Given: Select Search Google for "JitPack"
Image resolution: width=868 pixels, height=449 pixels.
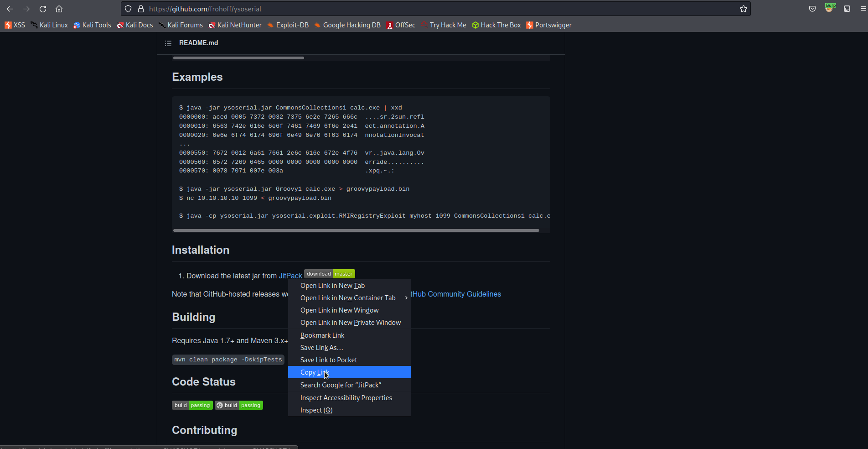Looking at the screenshot, I should pos(349,385).
